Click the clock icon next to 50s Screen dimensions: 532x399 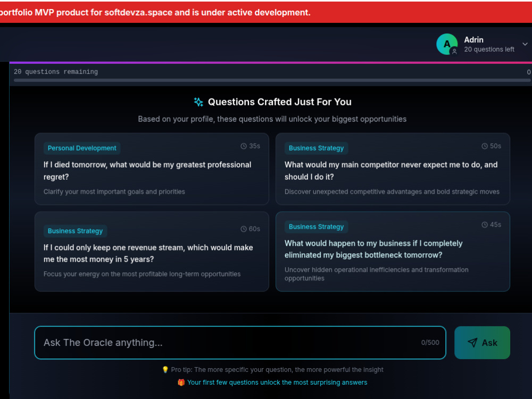[485, 146]
